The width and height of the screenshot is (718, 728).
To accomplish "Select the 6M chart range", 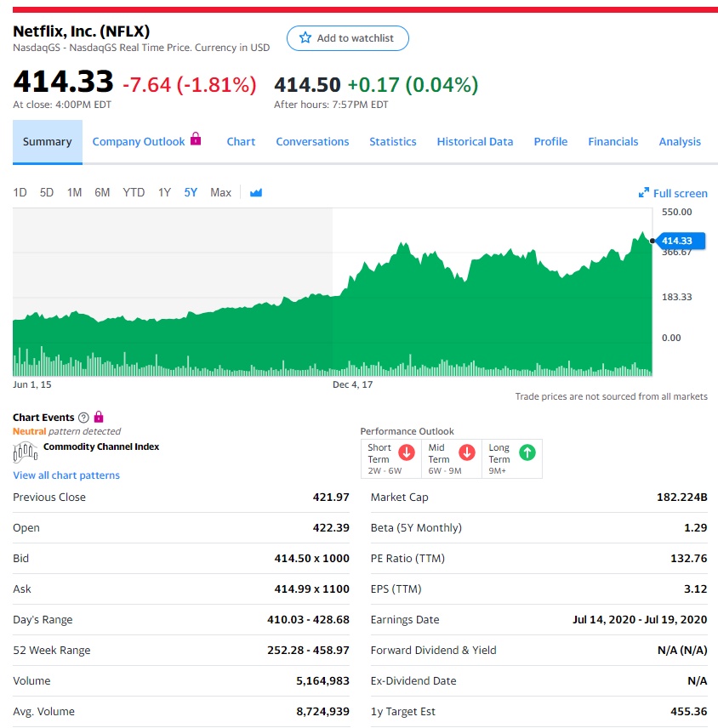I will coord(102,192).
